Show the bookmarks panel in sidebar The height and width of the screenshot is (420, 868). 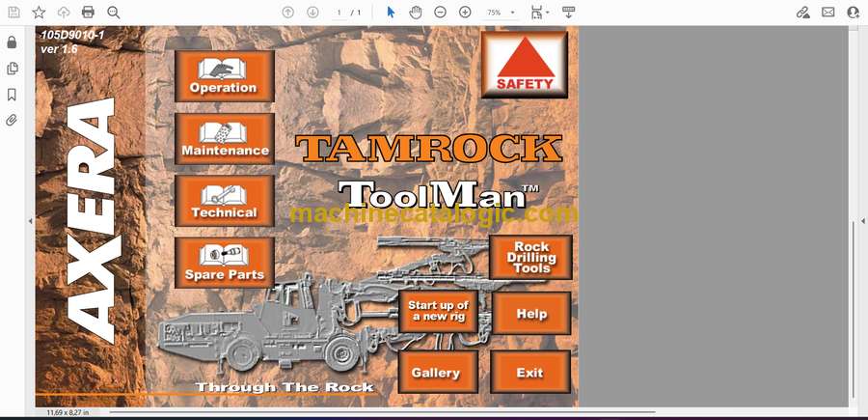pos(12,95)
